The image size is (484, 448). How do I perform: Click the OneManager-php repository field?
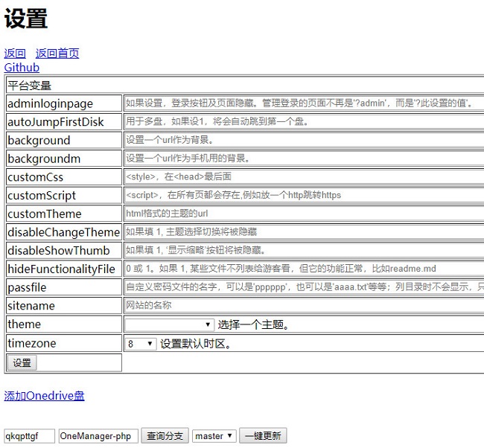(98, 436)
